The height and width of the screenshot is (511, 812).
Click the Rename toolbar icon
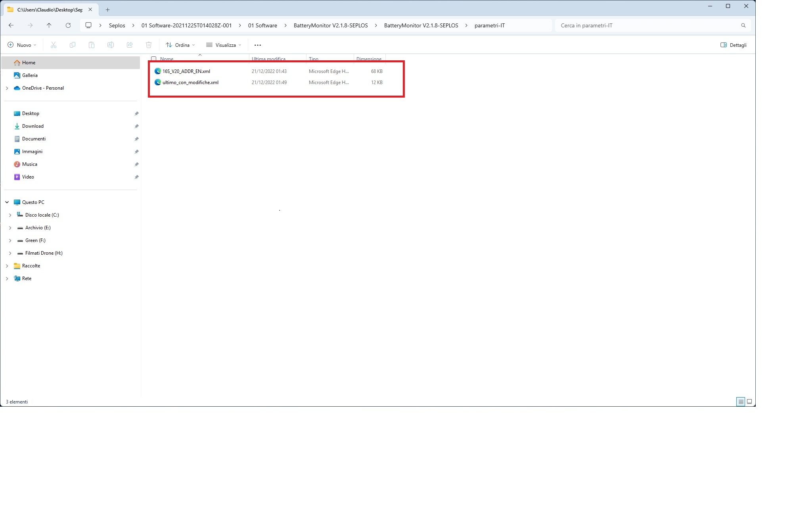coord(111,45)
